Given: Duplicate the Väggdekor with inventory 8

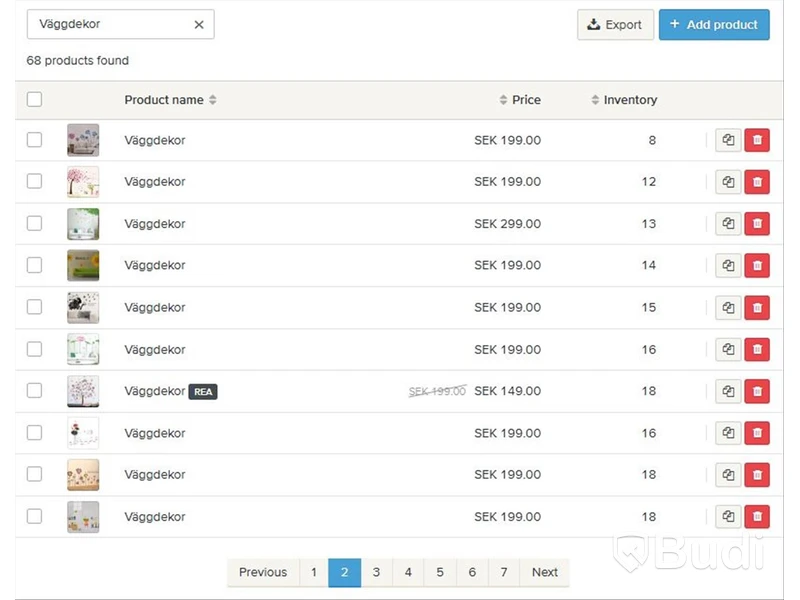Looking at the screenshot, I should (x=728, y=140).
